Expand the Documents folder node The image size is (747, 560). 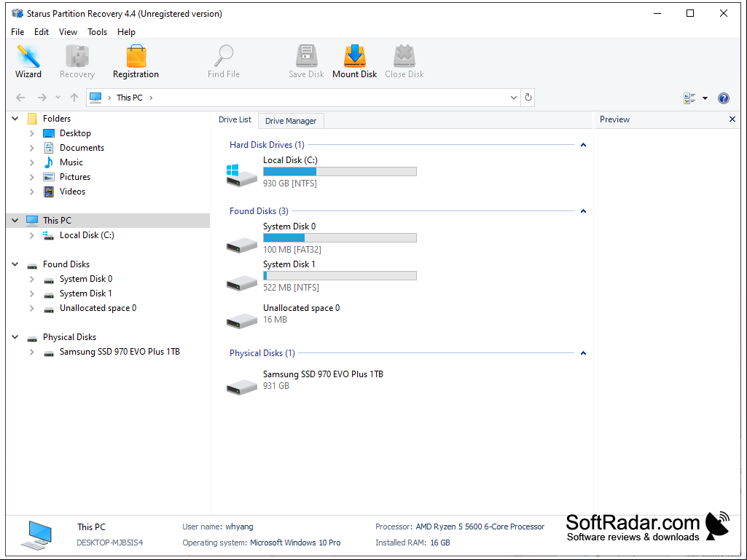click(32, 148)
